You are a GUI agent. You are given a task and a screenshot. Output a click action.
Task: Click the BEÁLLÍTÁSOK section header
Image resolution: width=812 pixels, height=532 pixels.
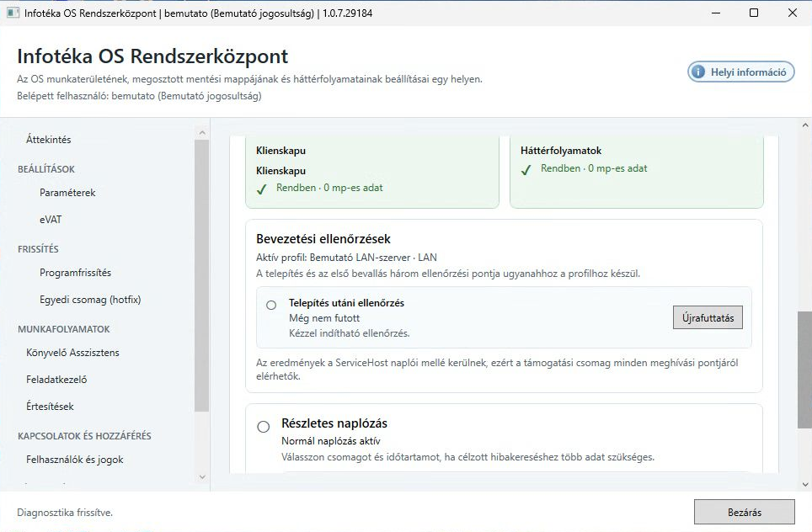click(46, 169)
